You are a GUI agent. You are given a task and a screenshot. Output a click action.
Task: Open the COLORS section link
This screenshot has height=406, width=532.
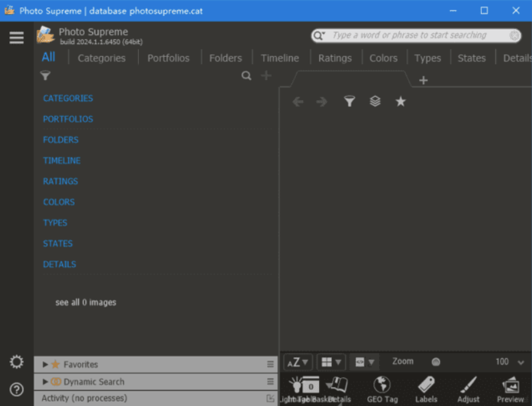pos(59,202)
